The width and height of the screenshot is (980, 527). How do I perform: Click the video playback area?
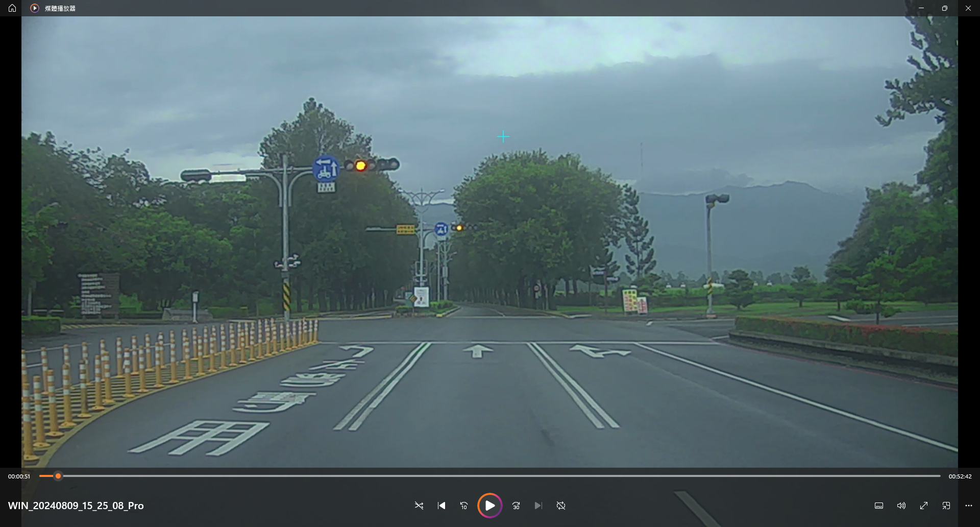coord(490,240)
